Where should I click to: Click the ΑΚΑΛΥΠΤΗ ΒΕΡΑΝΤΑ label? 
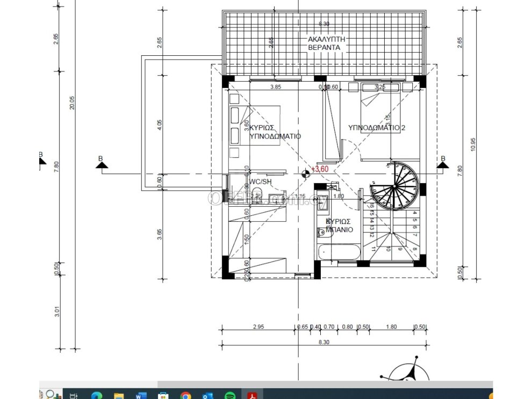click(326, 43)
